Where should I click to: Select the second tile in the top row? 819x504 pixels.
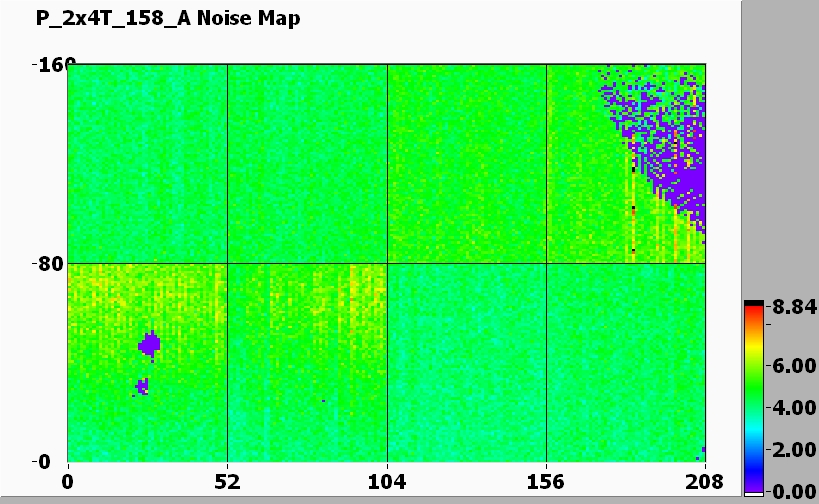(307, 163)
